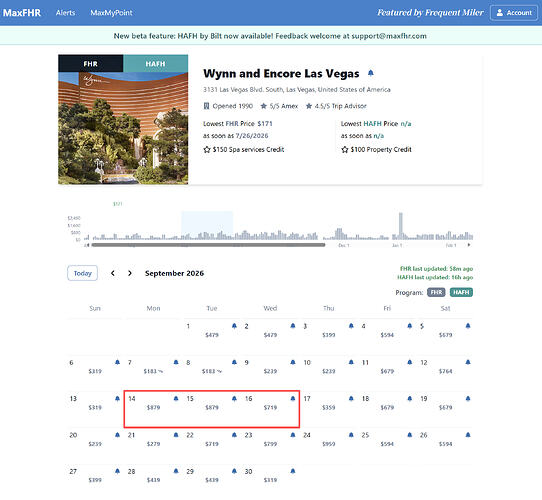Set alert bell for September 30
Viewport: 542px width, 500px height.
tap(293, 471)
